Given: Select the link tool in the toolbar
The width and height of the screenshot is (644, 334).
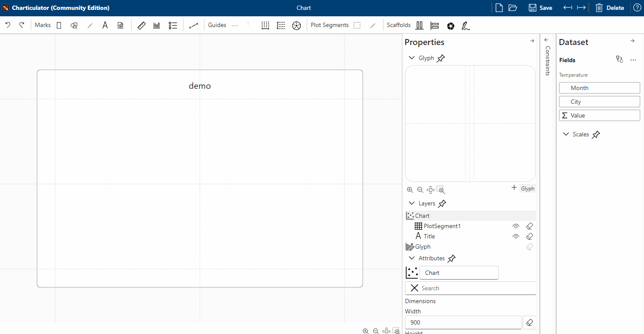Looking at the screenshot, I should pos(193,25).
